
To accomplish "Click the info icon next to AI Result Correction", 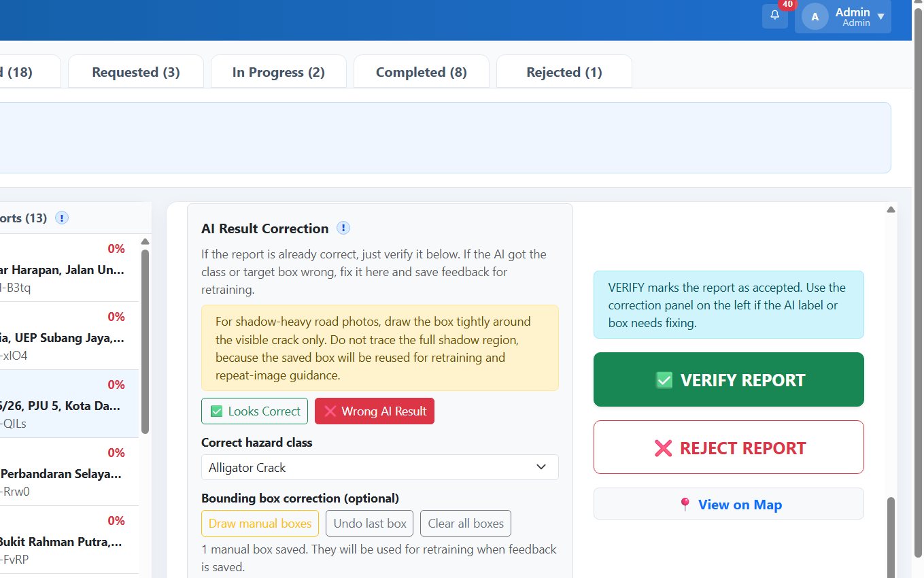I will click(343, 228).
